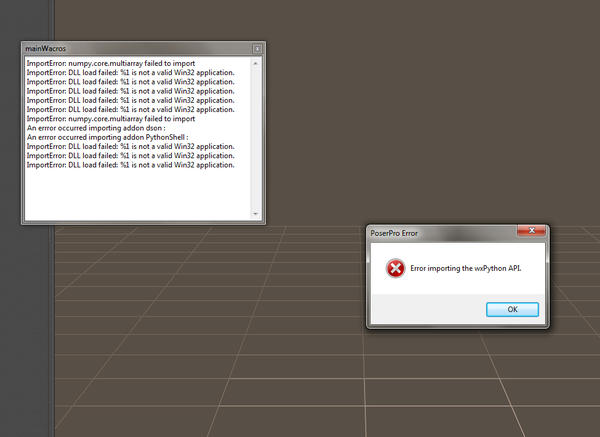The width and height of the screenshot is (600, 437).
Task: Close the PoserPro Error dialog
Action: (x=532, y=230)
